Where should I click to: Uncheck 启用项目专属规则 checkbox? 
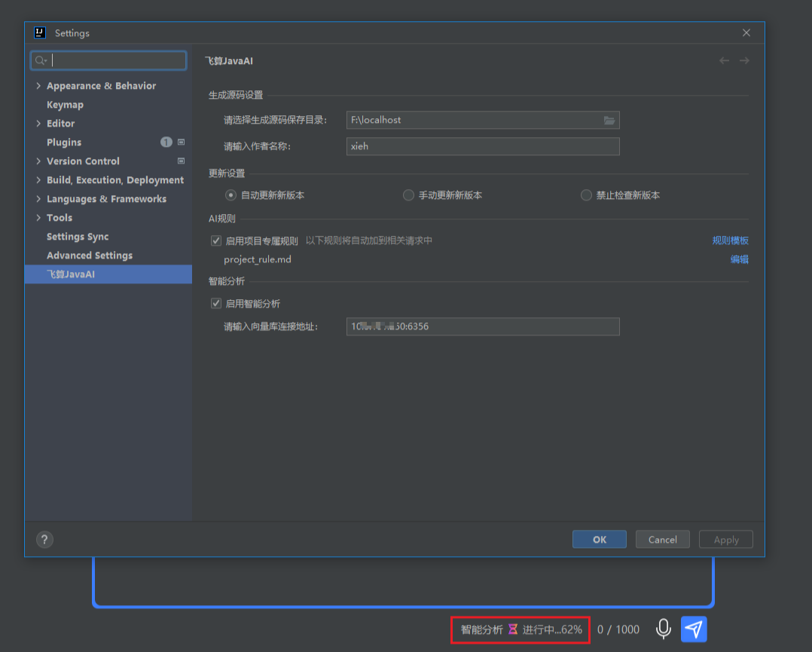(215, 240)
